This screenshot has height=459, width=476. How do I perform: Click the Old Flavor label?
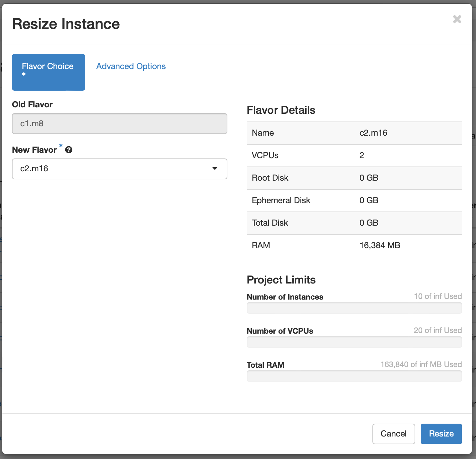32,104
